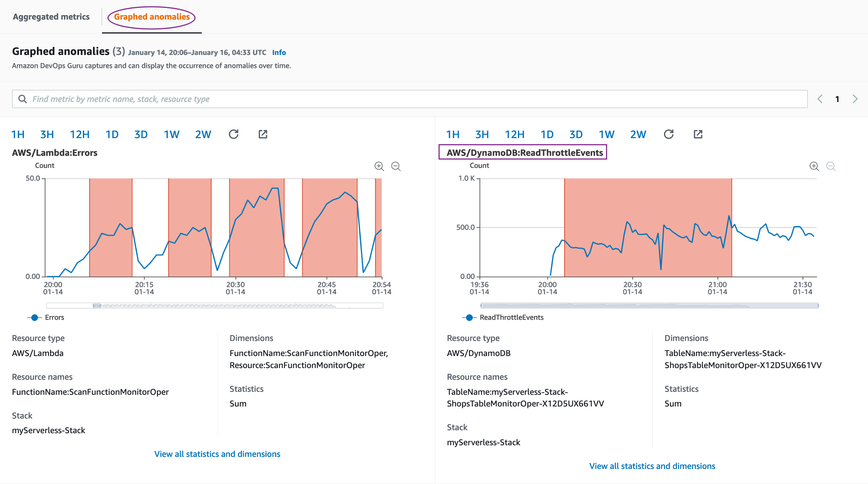Zoom out on the ReadThrottleEvents chart
Viewport: 868px width, 484px height.
[x=831, y=166]
